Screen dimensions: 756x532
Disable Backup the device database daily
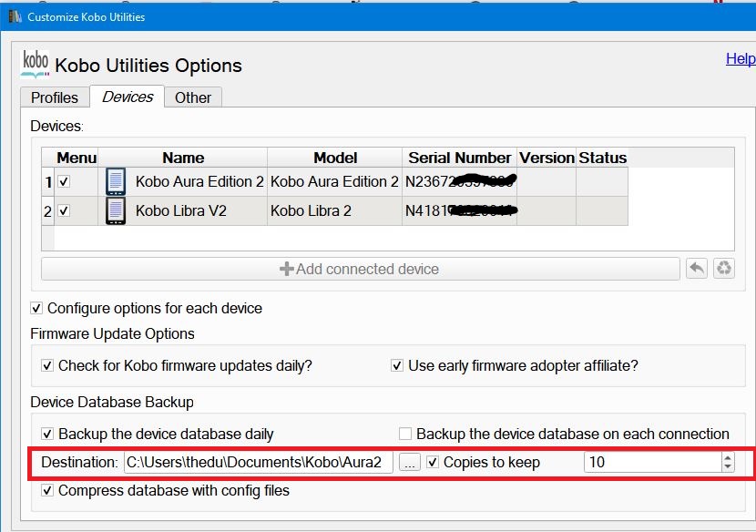(47, 434)
